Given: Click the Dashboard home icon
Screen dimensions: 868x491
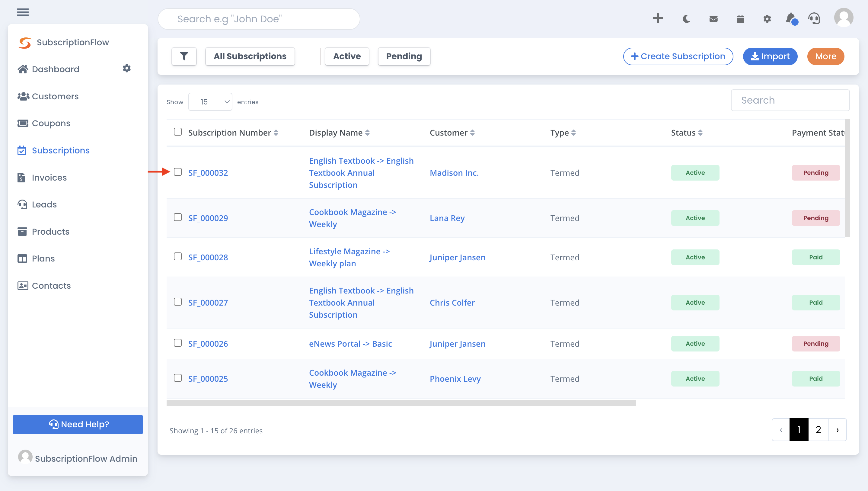Looking at the screenshot, I should [23, 69].
